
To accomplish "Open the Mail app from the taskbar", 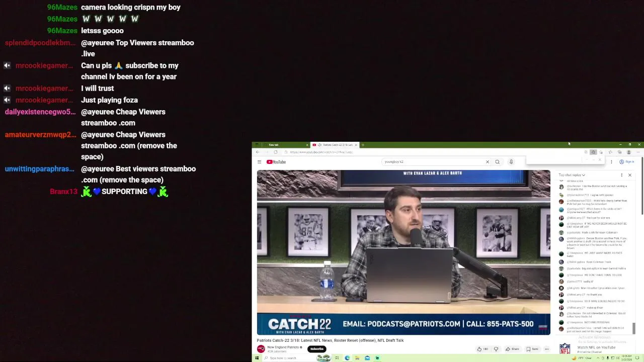I will 367,358.
